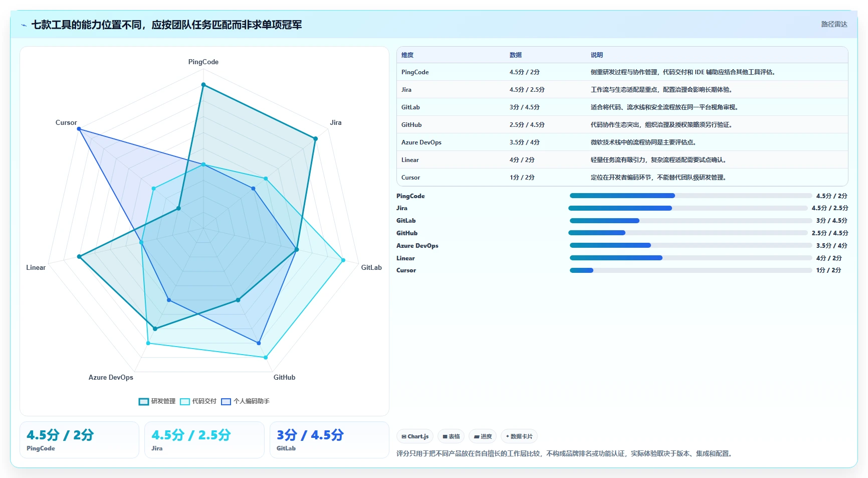Viewport: 868px width, 478px height.
Task: Click the Jira progress bar
Action: click(688, 208)
